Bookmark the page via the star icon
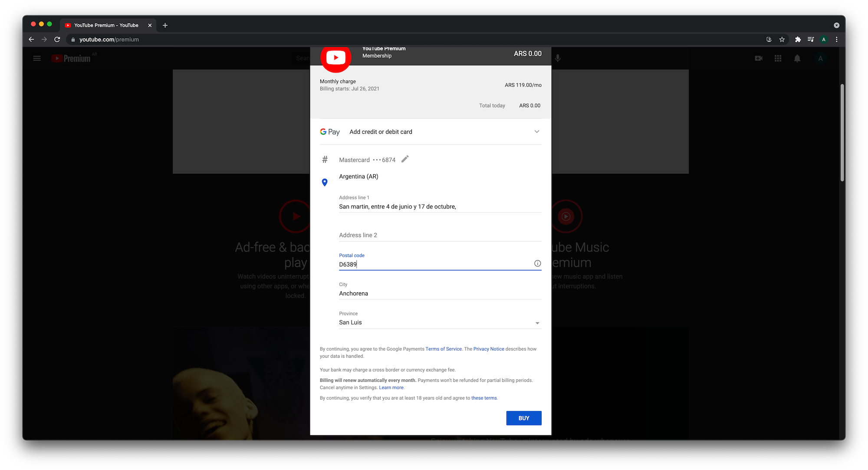The height and width of the screenshot is (470, 868). point(782,39)
